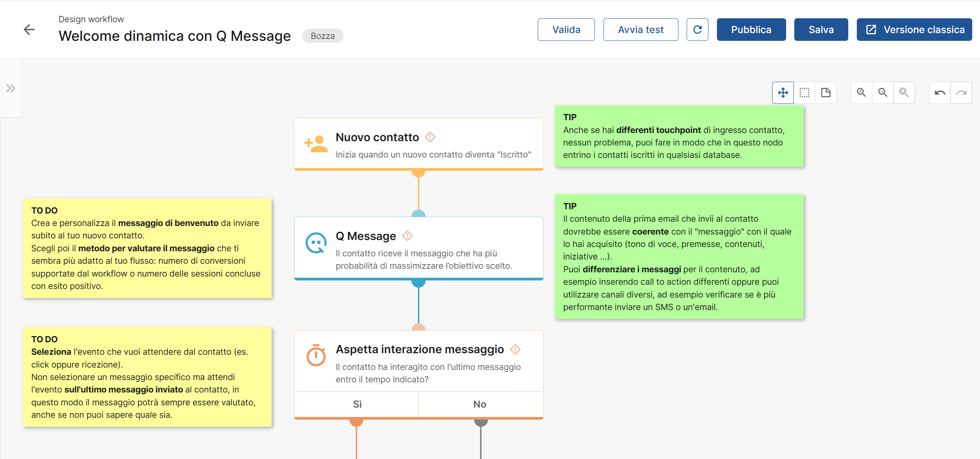Select the Nuovo contatto node title
Viewport: 980px width, 459px height.
pyautogui.click(x=377, y=137)
